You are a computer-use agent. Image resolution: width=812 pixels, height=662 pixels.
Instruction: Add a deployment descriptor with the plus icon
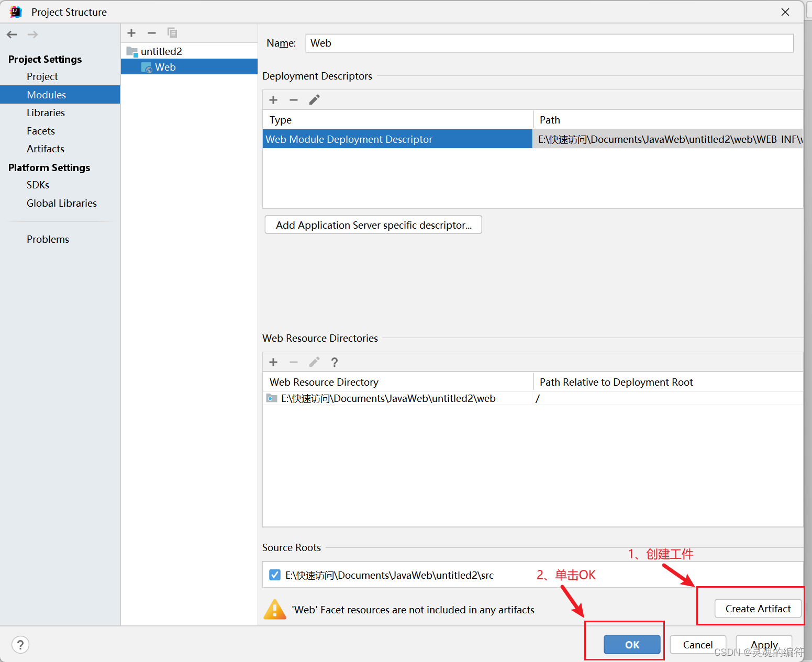click(273, 100)
